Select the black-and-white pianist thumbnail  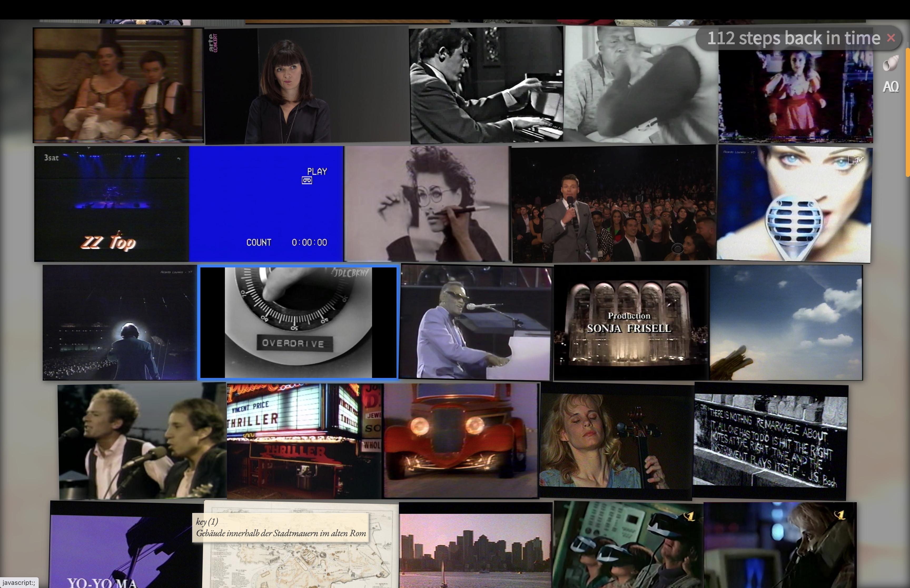487,85
